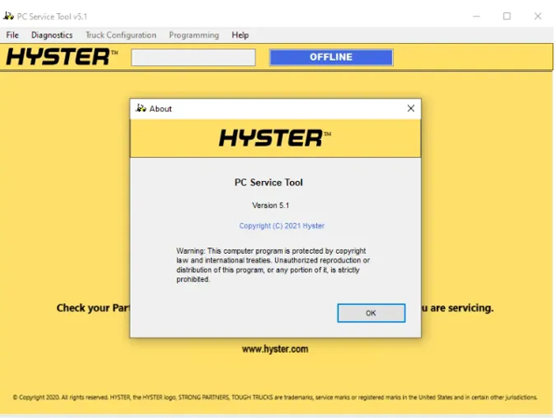This screenshot has height=418, width=556.
Task: Click the Hyster logo in main header
Action: click(62, 57)
